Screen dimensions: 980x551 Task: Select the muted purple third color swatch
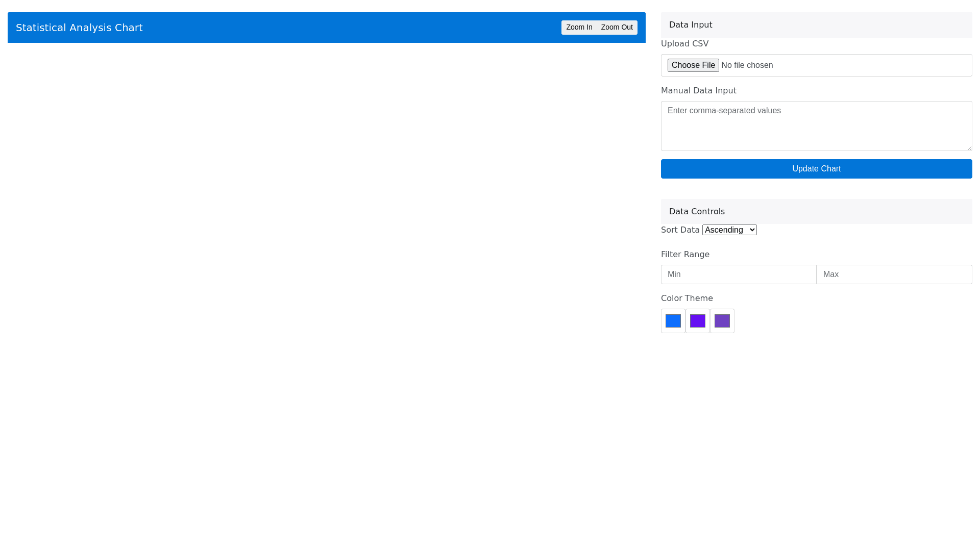(x=722, y=321)
